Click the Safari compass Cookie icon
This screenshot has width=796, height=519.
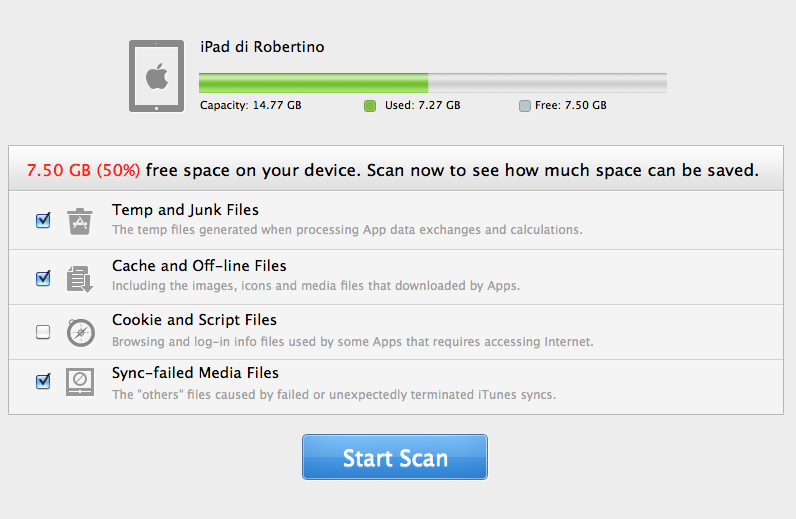click(x=81, y=333)
